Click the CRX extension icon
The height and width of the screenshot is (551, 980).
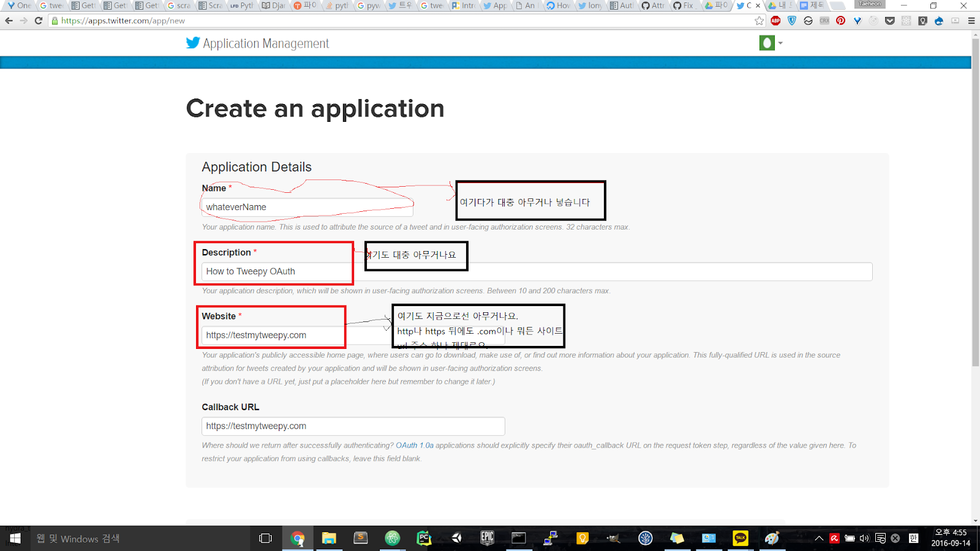pyautogui.click(x=824, y=21)
